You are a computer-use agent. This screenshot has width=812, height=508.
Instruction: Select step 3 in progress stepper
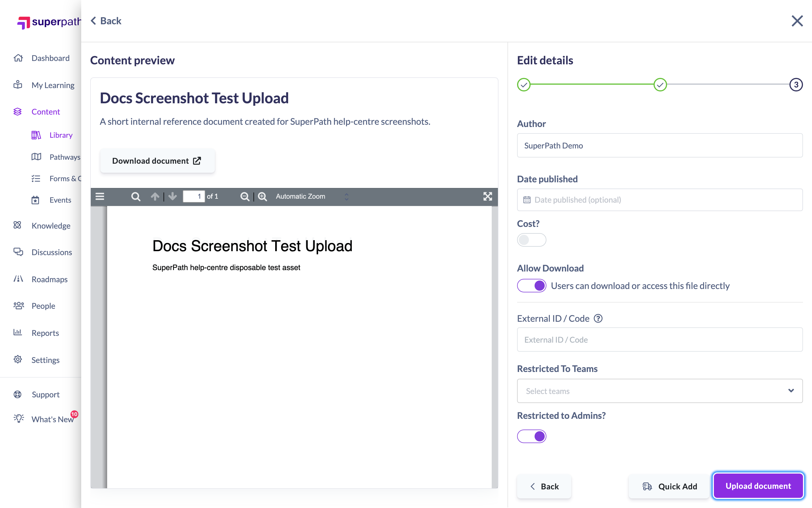pos(796,85)
